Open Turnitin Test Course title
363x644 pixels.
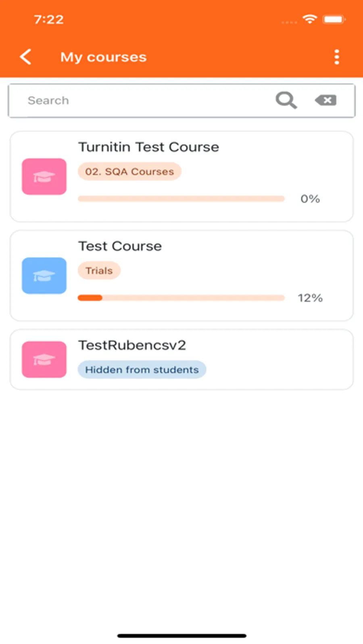[148, 147]
